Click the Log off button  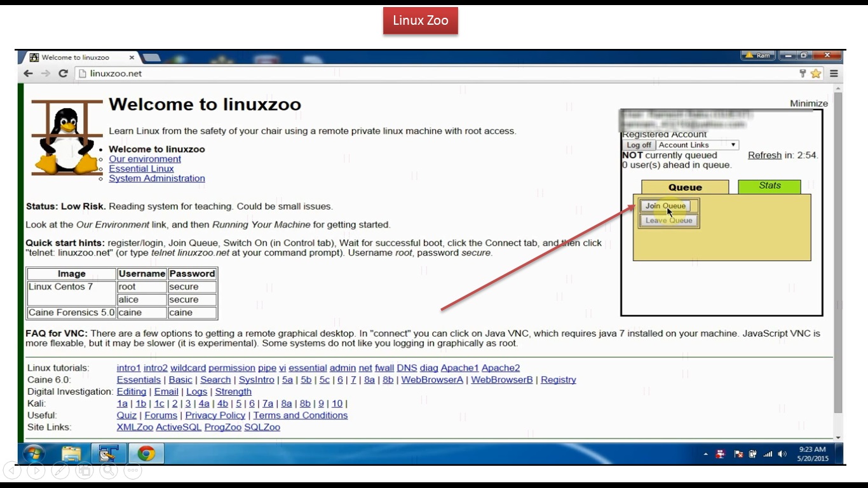tap(639, 145)
